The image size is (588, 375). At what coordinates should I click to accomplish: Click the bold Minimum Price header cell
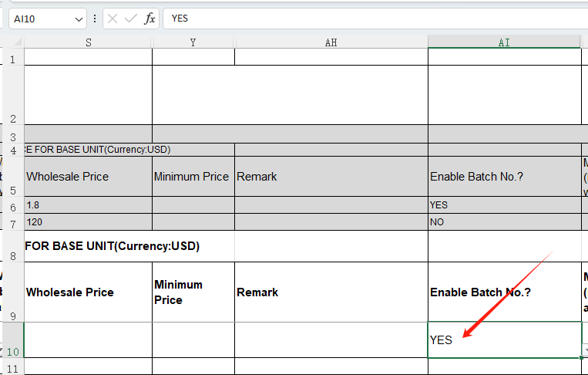pyautogui.click(x=193, y=292)
